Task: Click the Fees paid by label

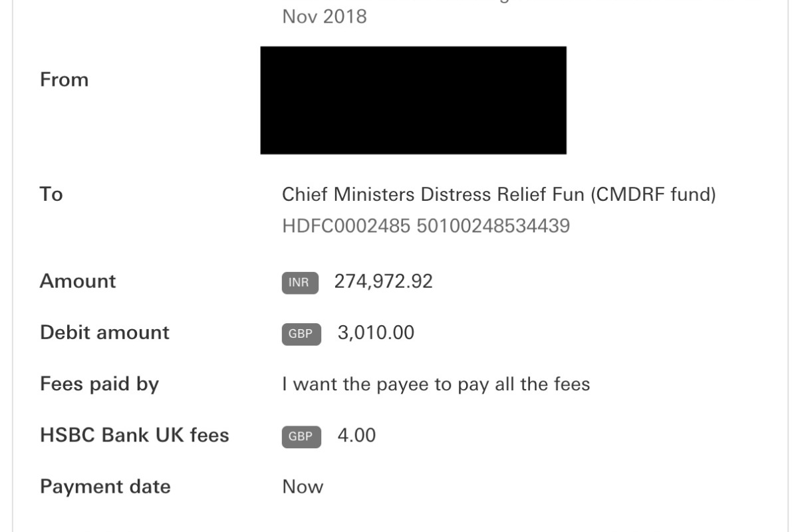Action: pyautogui.click(x=100, y=384)
